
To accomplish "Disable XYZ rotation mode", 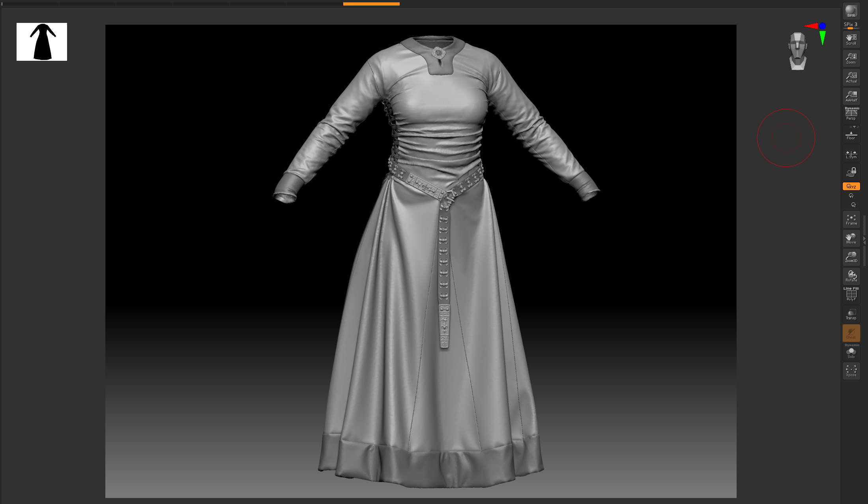I will (851, 186).
